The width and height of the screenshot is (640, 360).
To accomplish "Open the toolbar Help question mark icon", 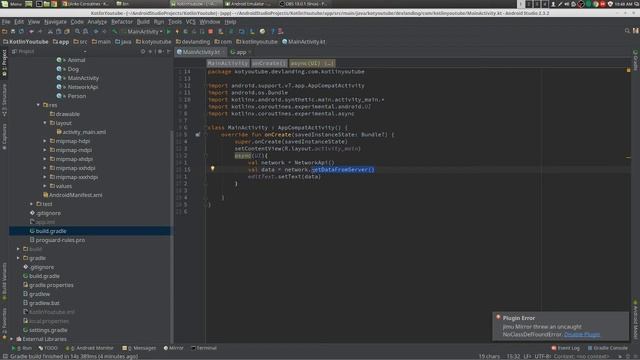I will tap(273, 31).
